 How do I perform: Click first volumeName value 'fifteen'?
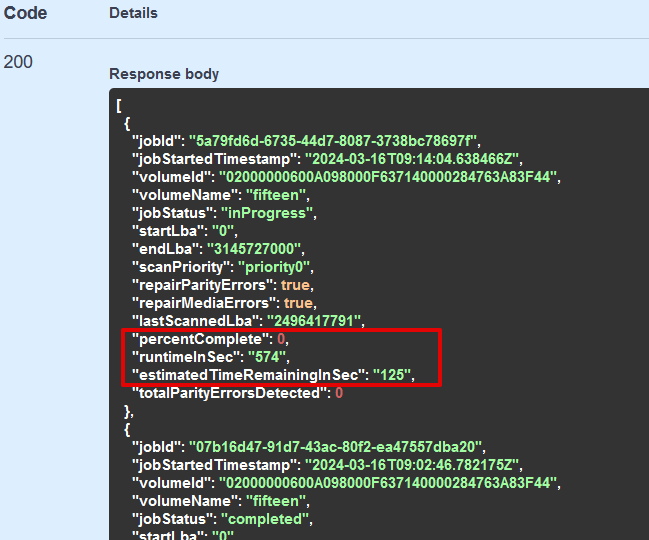[276, 195]
